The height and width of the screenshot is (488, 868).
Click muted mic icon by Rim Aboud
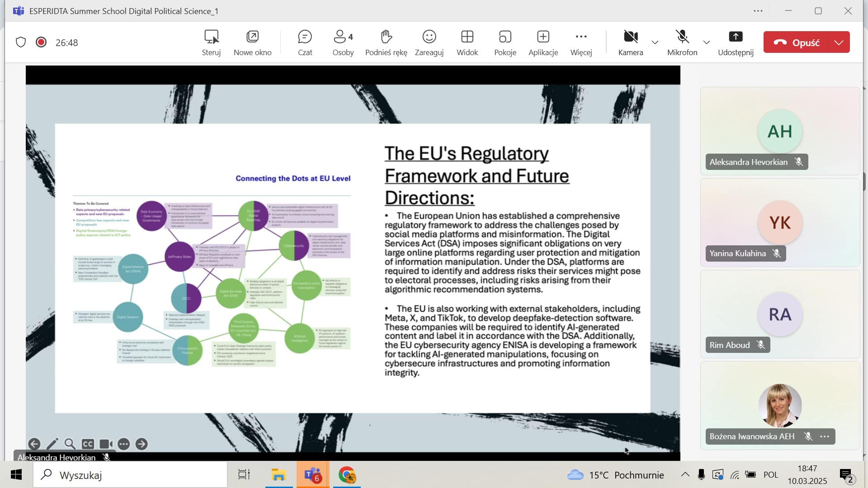click(x=761, y=345)
